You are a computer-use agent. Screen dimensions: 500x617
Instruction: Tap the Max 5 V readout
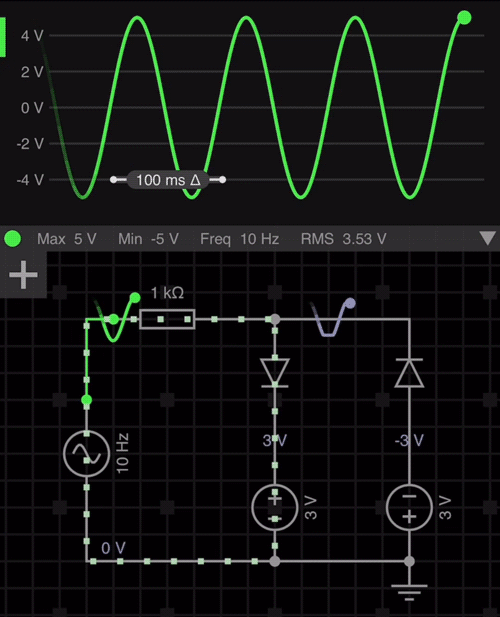(x=66, y=239)
